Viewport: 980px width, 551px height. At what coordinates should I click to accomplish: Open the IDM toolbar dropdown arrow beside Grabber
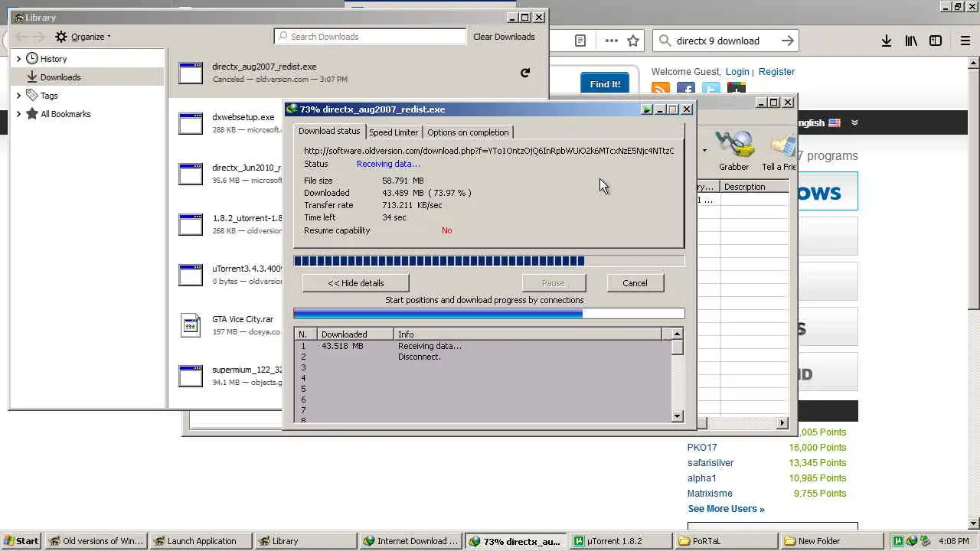(x=704, y=151)
